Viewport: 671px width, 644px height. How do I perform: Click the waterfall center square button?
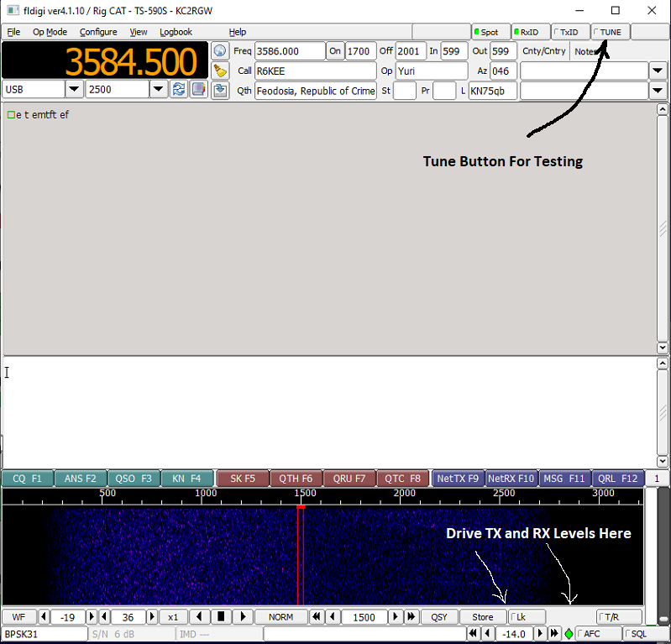pyautogui.click(x=221, y=617)
